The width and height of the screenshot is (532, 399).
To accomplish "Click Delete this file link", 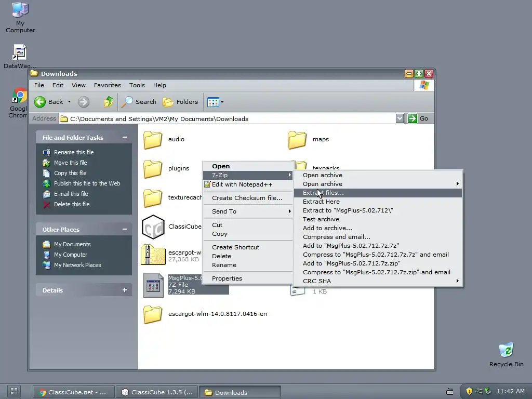I will pos(72,204).
